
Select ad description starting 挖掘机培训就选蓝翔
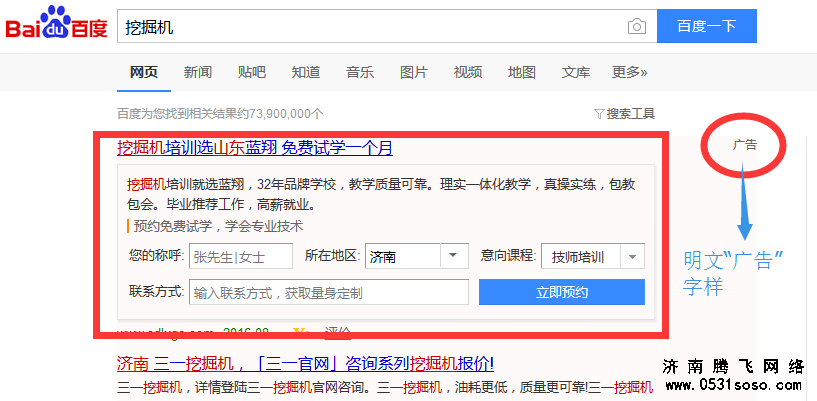tap(381, 194)
